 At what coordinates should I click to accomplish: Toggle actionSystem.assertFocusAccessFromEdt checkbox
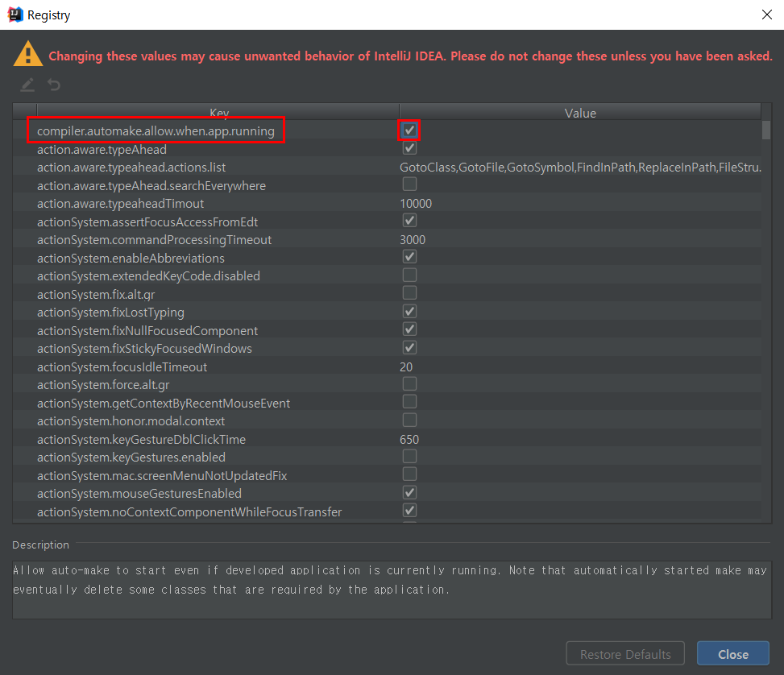click(x=409, y=221)
